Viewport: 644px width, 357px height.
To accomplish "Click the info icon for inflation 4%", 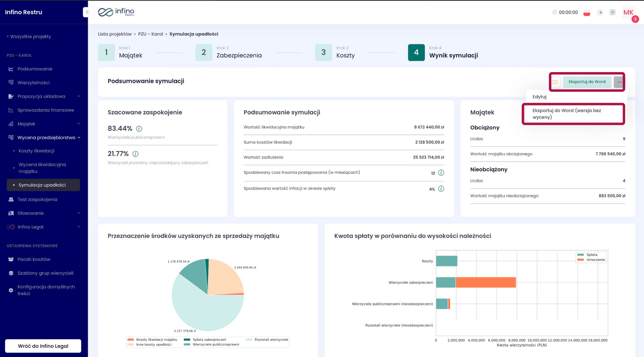I will click(x=441, y=189).
